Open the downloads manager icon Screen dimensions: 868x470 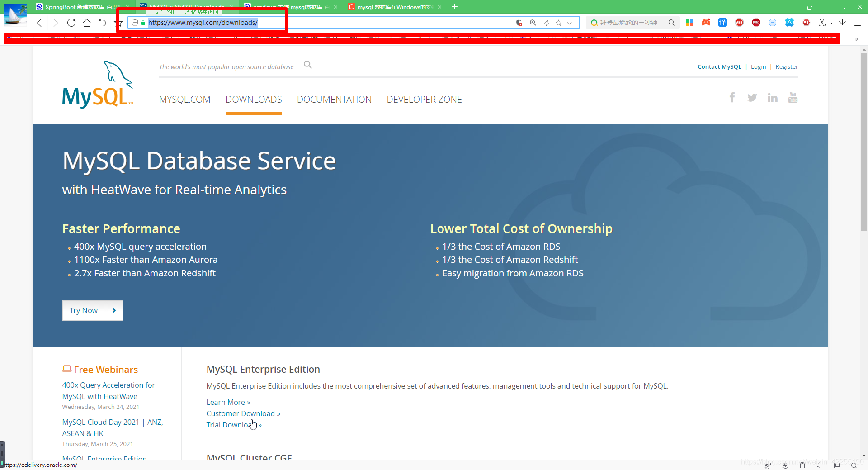coord(842,23)
